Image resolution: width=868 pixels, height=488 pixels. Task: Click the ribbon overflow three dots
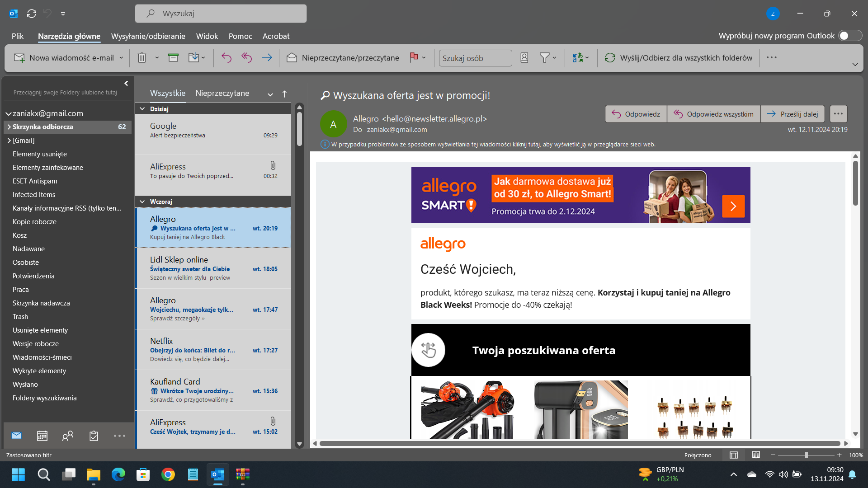coord(772,57)
